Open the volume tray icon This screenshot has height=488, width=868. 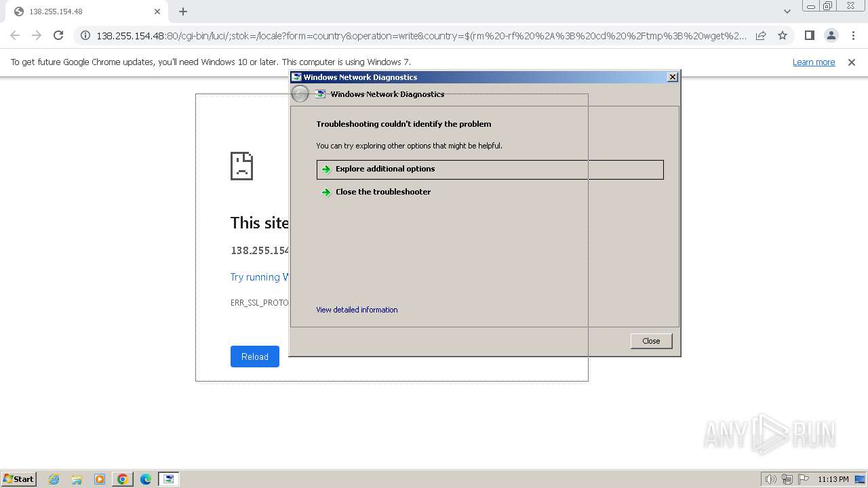tap(770, 479)
